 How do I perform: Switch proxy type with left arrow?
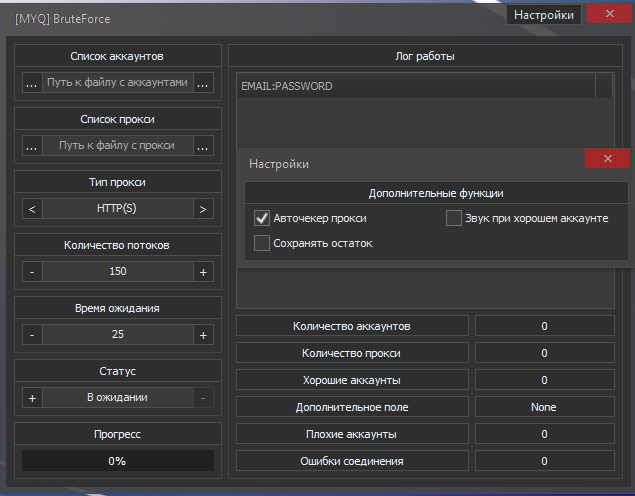coord(31,209)
